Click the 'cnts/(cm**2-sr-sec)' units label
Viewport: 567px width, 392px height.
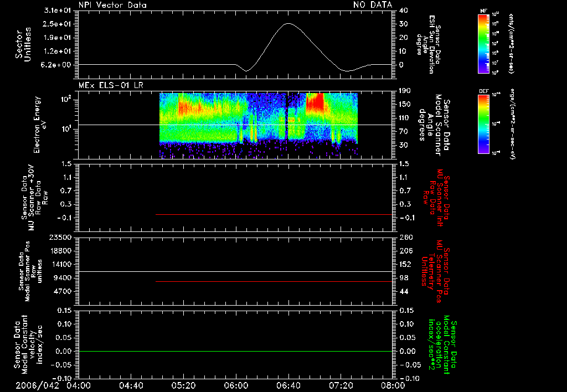tap(511, 43)
